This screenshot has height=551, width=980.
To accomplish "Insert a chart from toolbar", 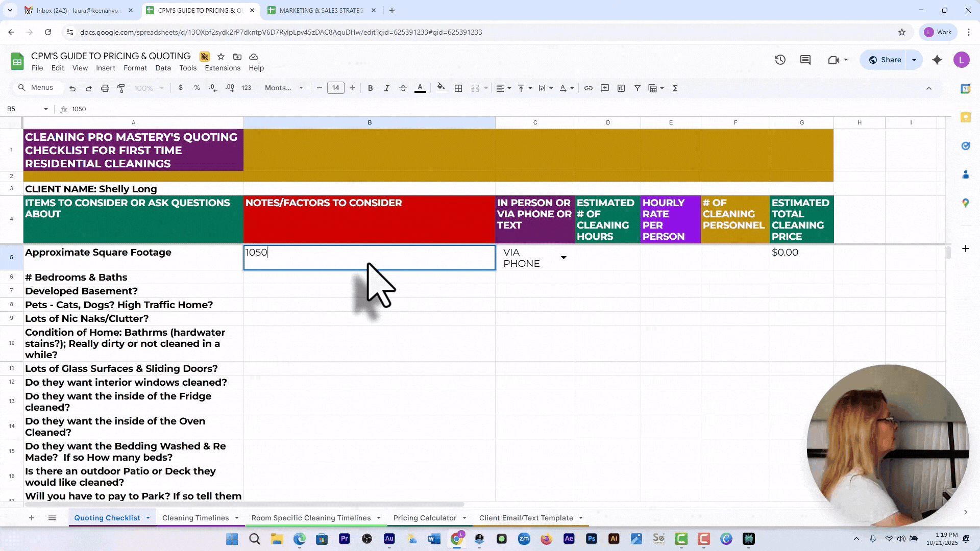I will [621, 88].
